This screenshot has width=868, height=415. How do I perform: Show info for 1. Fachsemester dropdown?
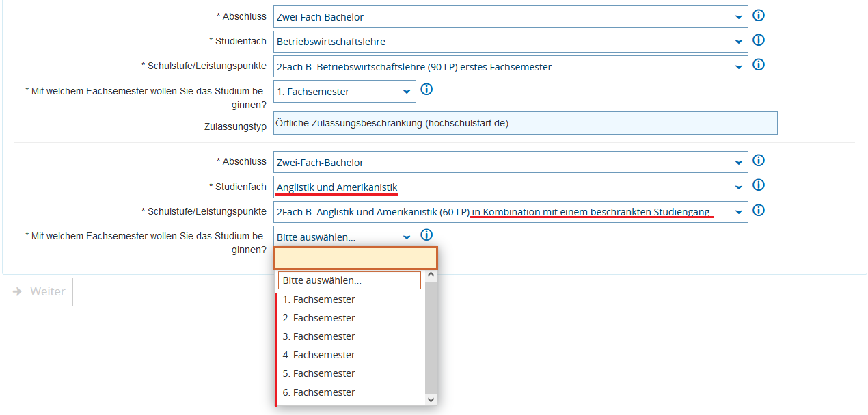pos(426,90)
